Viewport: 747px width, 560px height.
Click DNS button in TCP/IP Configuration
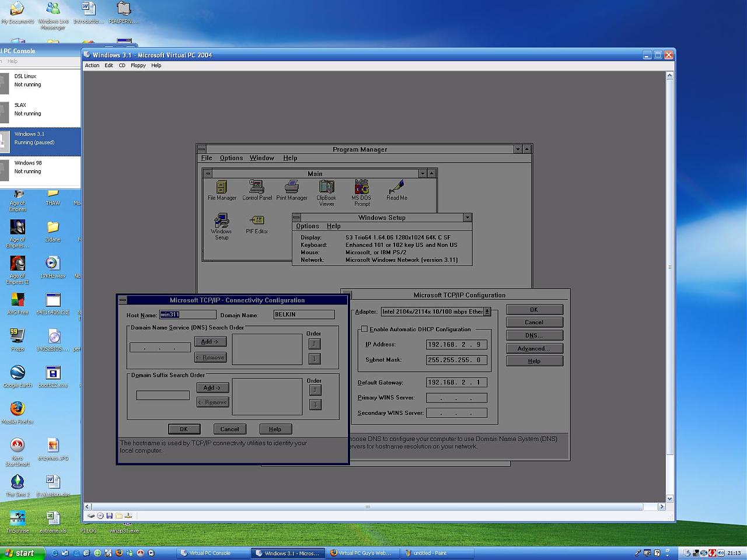[534, 335]
